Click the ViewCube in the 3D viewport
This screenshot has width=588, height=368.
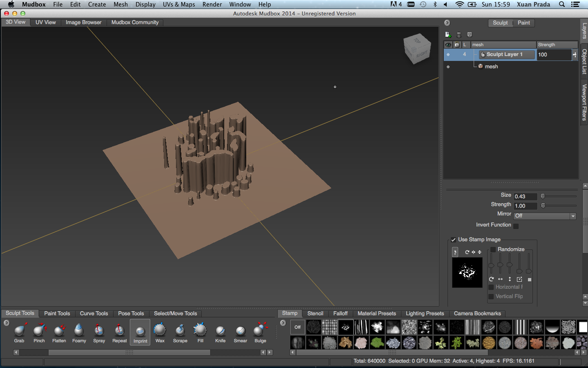coord(417,49)
